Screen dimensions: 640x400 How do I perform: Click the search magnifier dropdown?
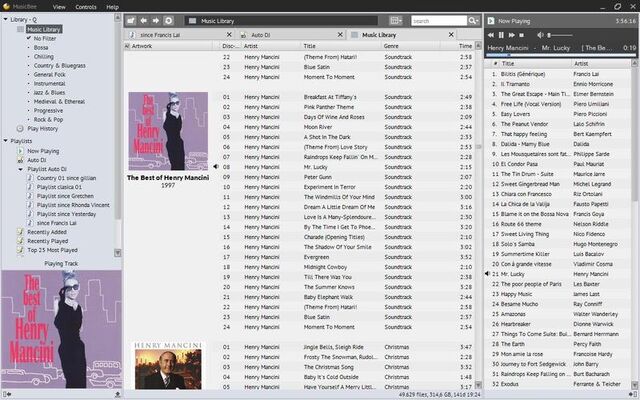[x=473, y=20]
